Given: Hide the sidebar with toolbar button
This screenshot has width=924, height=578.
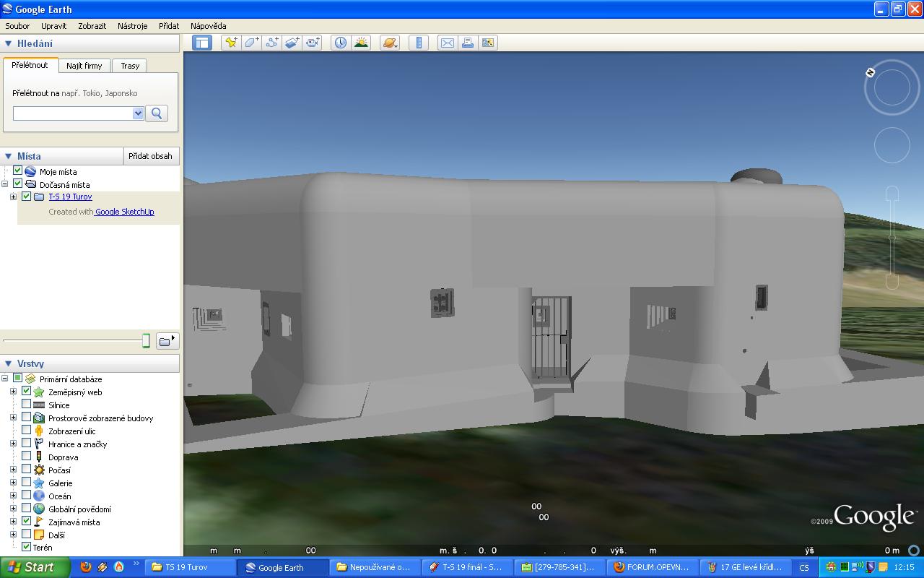Looking at the screenshot, I should click(202, 43).
